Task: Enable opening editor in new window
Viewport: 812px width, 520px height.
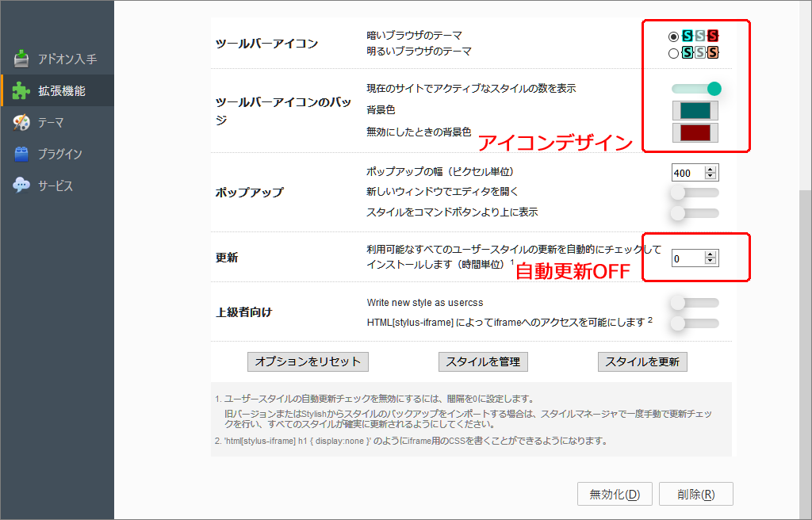Action: coord(695,193)
